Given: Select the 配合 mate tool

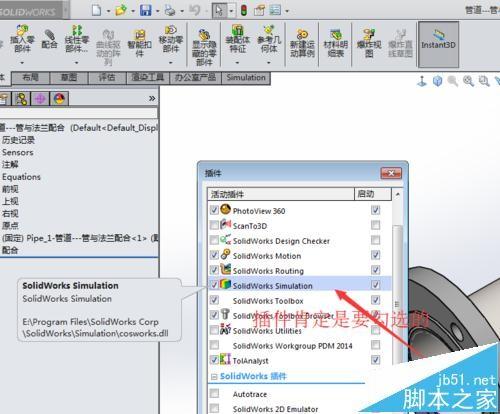Looking at the screenshot, I should coord(49,39).
